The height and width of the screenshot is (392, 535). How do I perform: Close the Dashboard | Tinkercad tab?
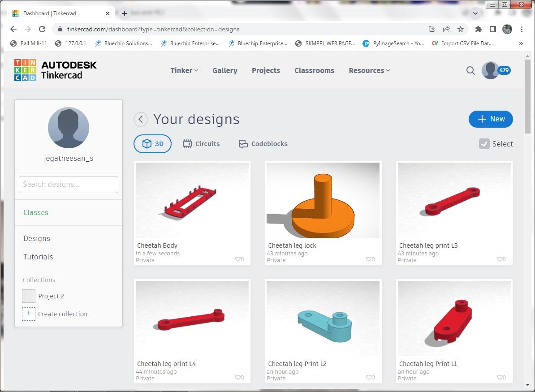pyautogui.click(x=108, y=13)
